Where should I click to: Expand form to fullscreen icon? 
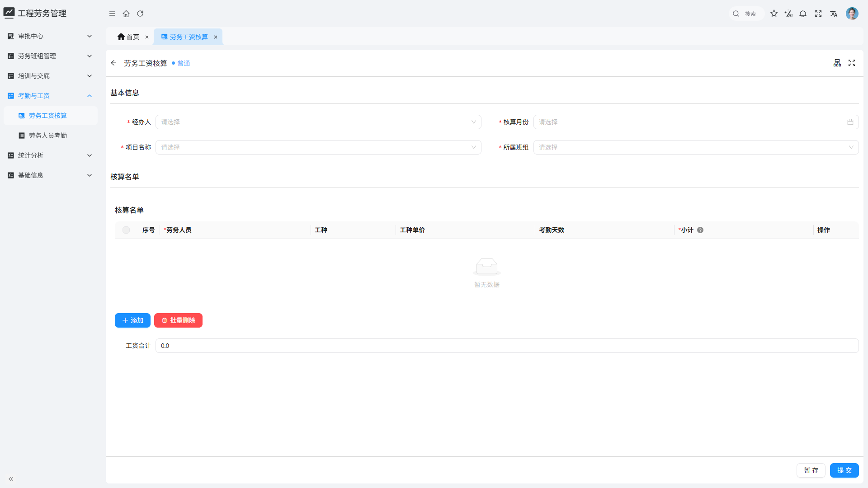852,63
